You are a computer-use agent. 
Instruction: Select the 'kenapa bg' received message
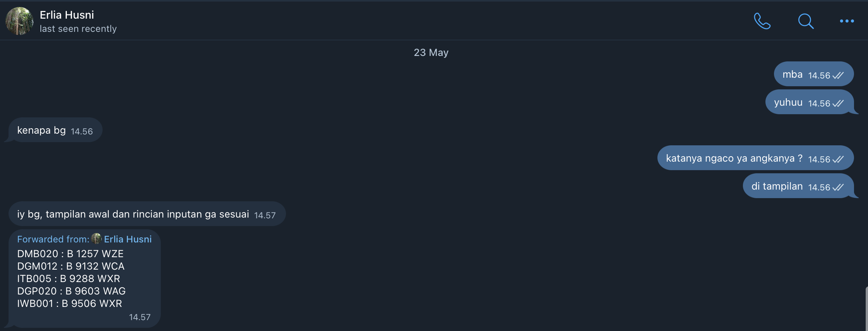point(55,130)
